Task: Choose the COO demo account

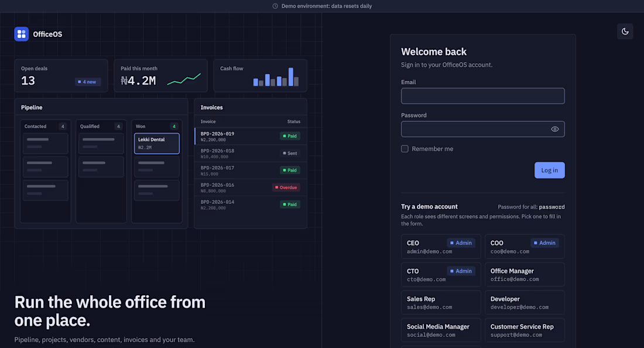Action: [525, 247]
